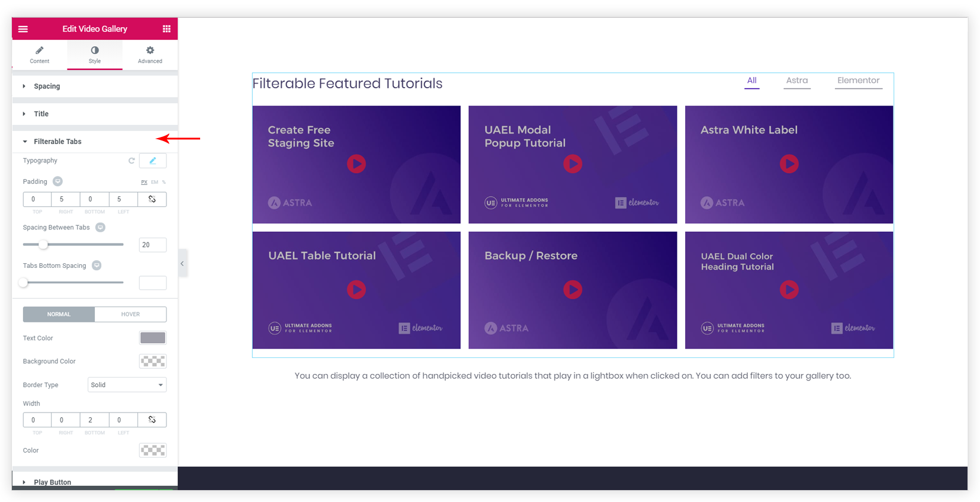Play Backup / Restore video
980x502 pixels.
573,289
